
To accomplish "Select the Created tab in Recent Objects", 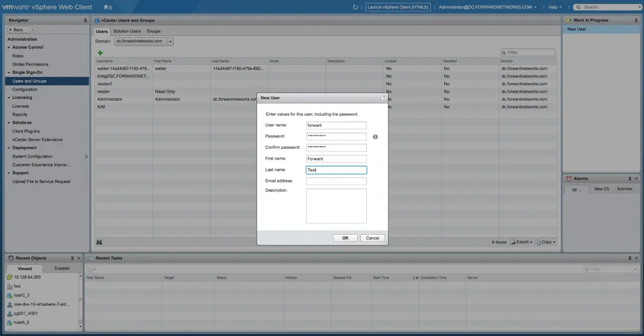I will 61,269.
